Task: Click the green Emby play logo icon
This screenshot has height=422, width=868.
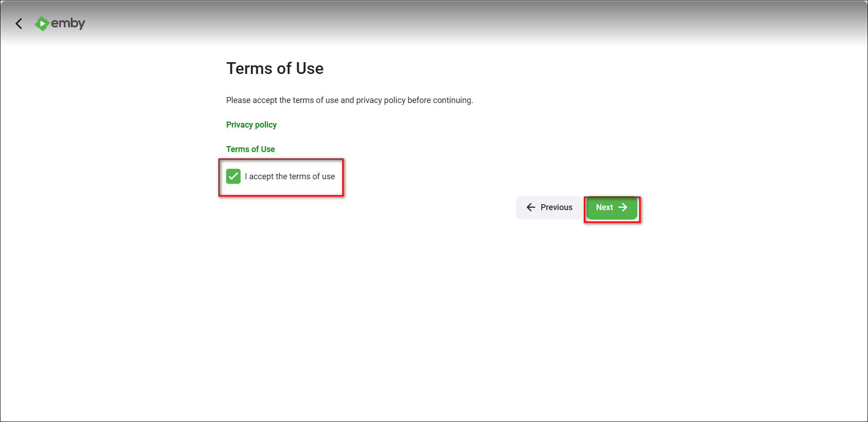Action: point(42,24)
